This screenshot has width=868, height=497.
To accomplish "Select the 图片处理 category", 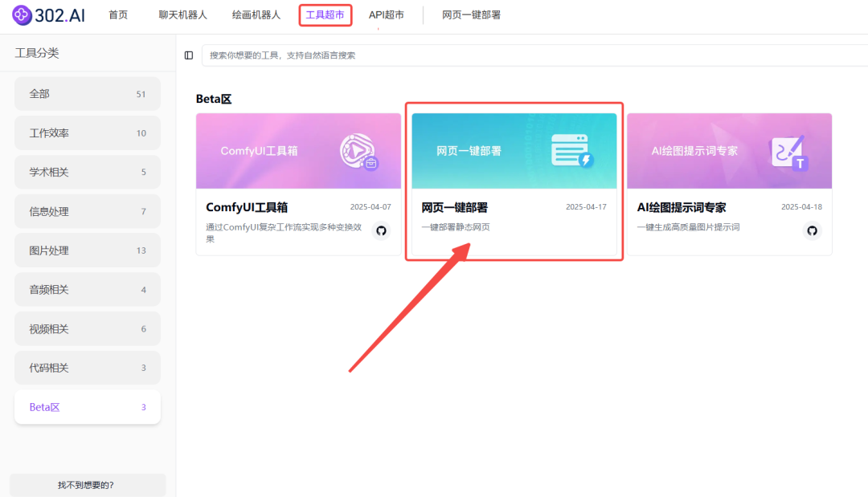I will [x=88, y=251].
